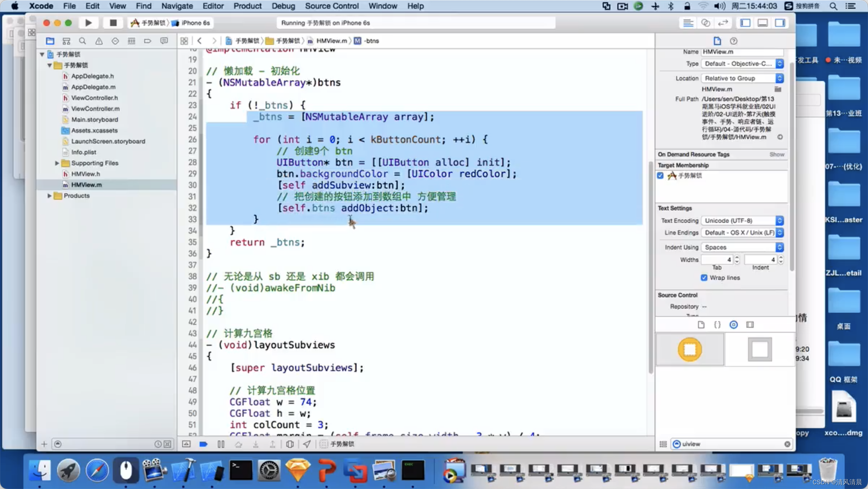The height and width of the screenshot is (489, 868).
Task: Click the issue navigator icon
Action: [x=98, y=41]
